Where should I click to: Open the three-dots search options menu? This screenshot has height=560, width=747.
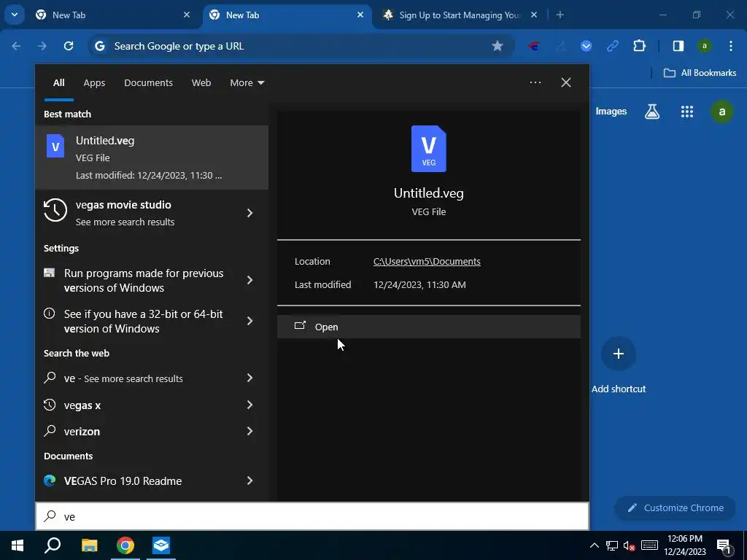(x=535, y=82)
